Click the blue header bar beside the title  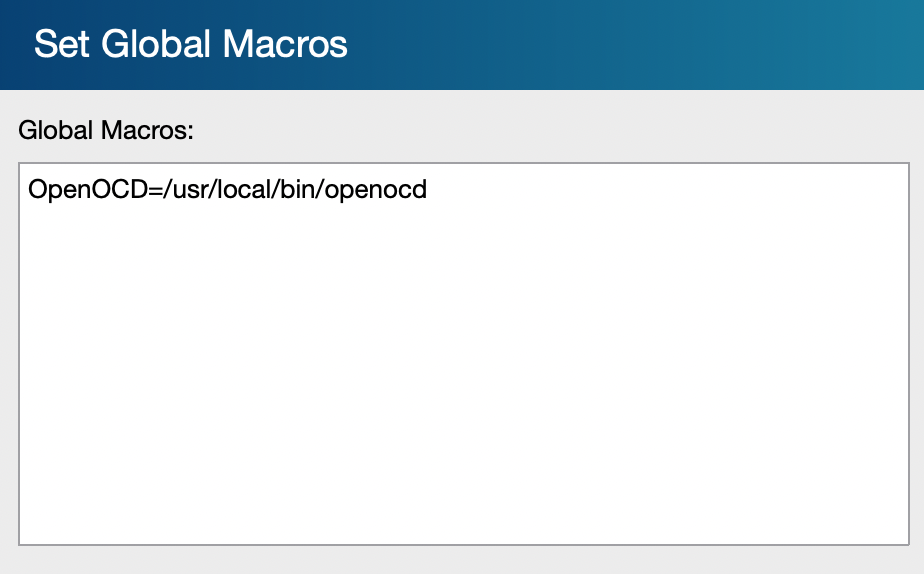[x=636, y=45]
